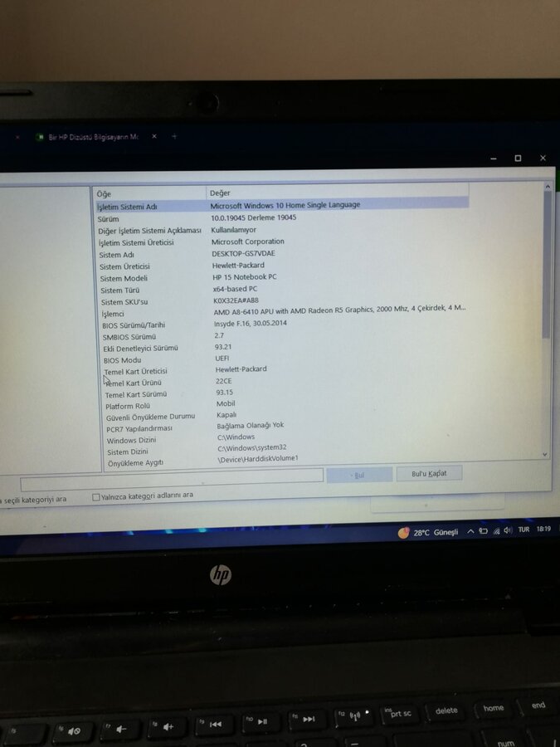Select the Platform Rolü row

128,407
